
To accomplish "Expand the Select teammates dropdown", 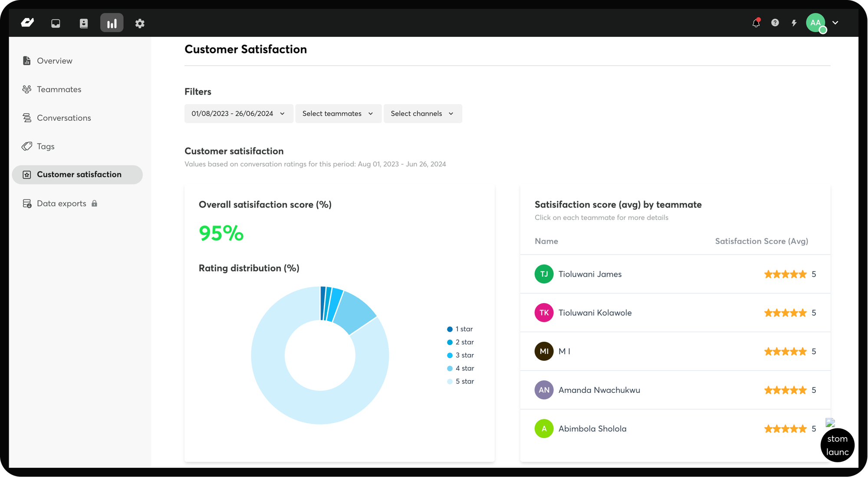I will pyautogui.click(x=338, y=113).
